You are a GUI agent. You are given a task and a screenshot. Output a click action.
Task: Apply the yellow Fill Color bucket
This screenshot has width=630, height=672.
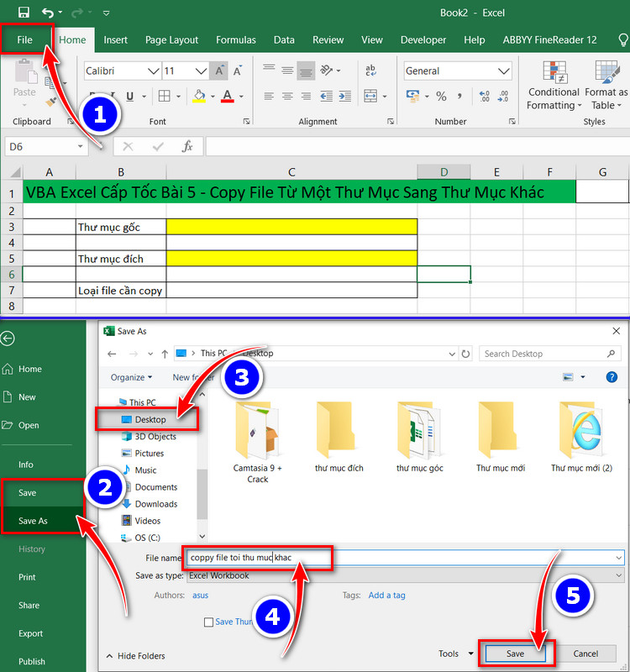click(199, 96)
